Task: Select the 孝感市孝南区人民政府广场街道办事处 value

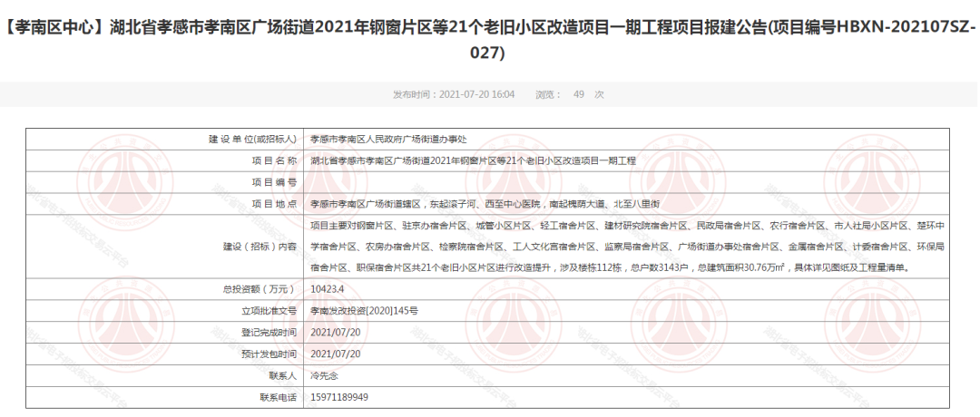Action: coord(387,139)
